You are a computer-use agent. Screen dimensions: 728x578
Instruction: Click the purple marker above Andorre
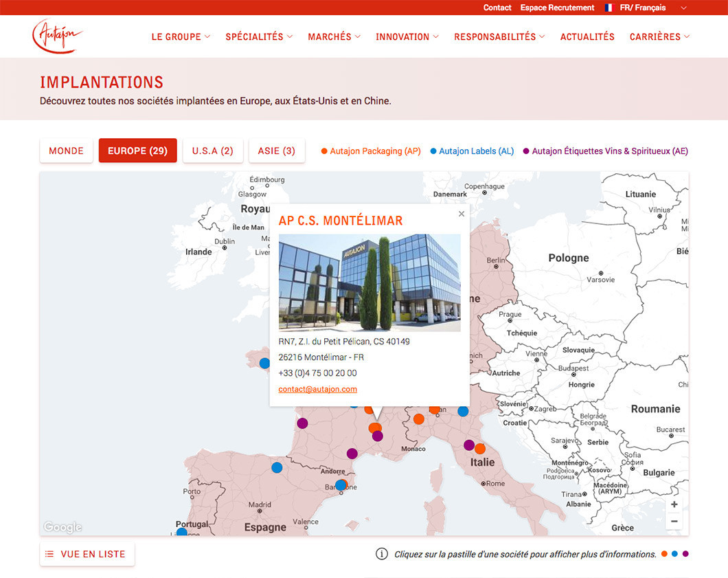coord(352,453)
